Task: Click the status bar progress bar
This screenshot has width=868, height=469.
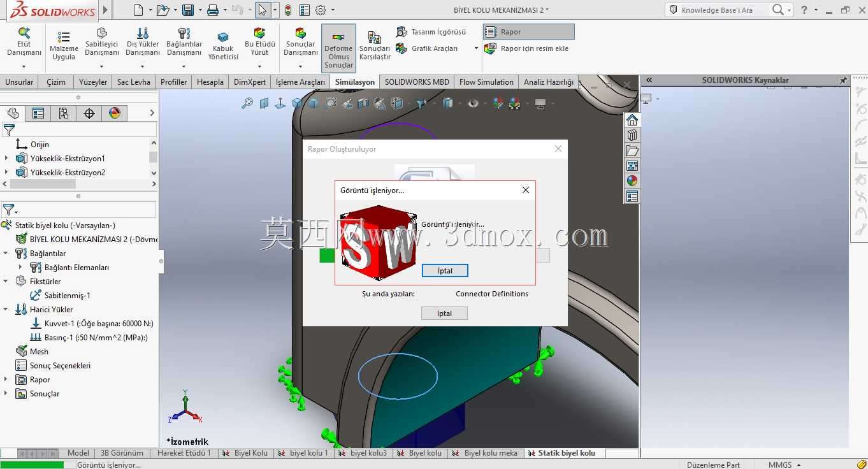Action: point(37,465)
